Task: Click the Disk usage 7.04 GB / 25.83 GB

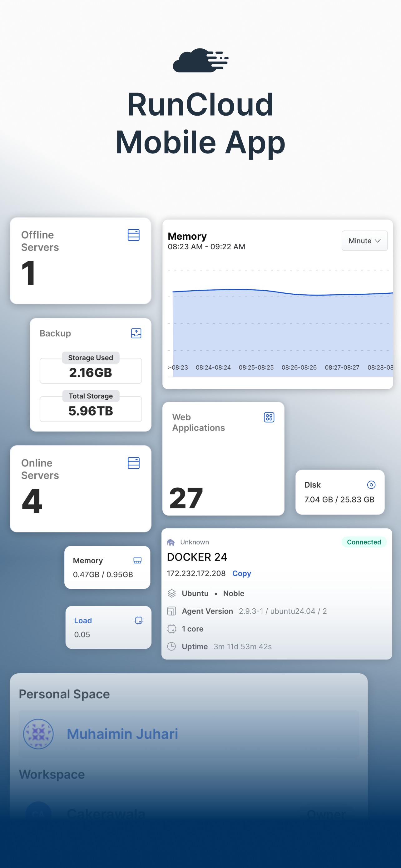Action: (x=339, y=499)
